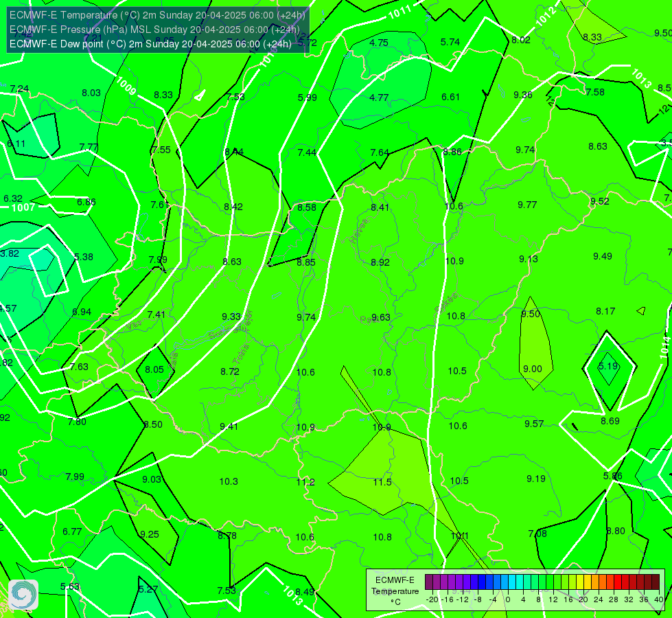The height and width of the screenshot is (618, 672).
Task: Click the 4.75 temperature value
Action: [379, 43]
